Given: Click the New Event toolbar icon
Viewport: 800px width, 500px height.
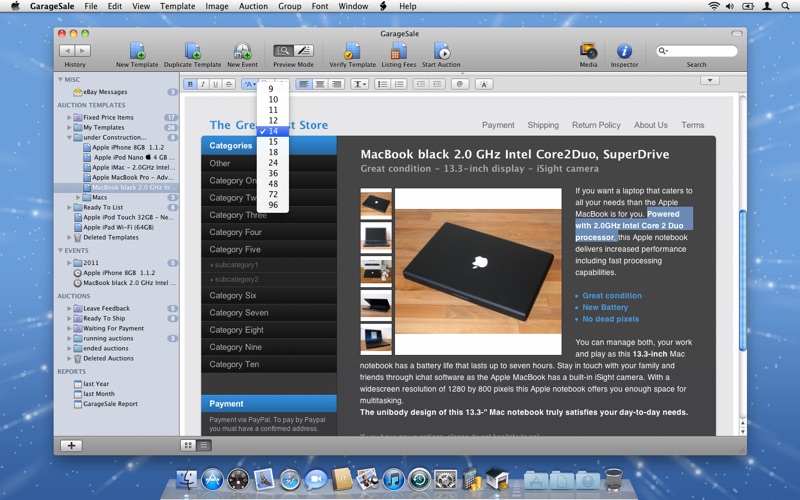Looking at the screenshot, I should click(242, 51).
